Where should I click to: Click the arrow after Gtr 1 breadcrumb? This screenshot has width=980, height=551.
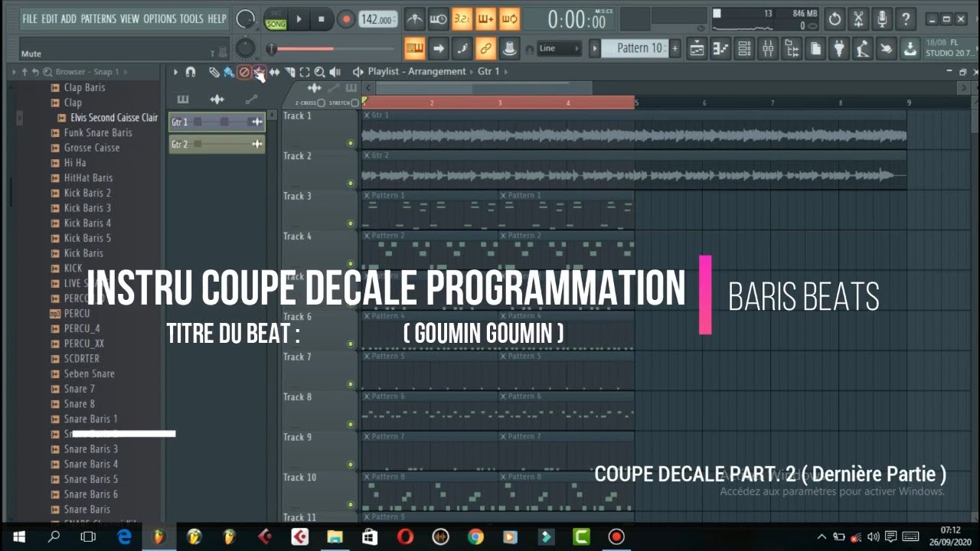(x=505, y=71)
